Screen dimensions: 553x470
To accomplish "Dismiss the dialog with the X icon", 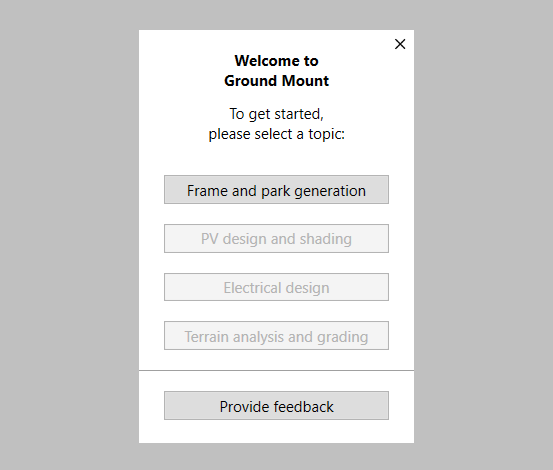I will tap(400, 44).
